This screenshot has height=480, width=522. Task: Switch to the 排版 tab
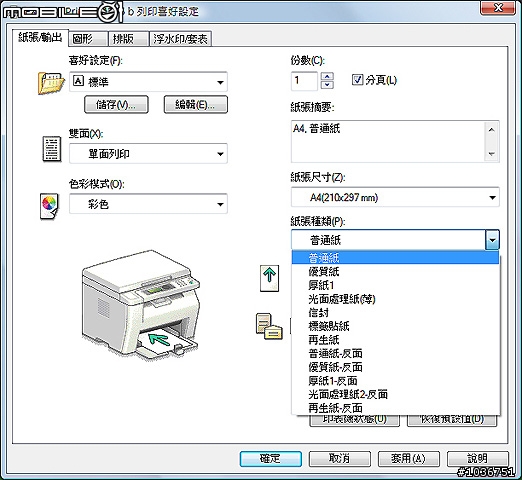pos(129,39)
